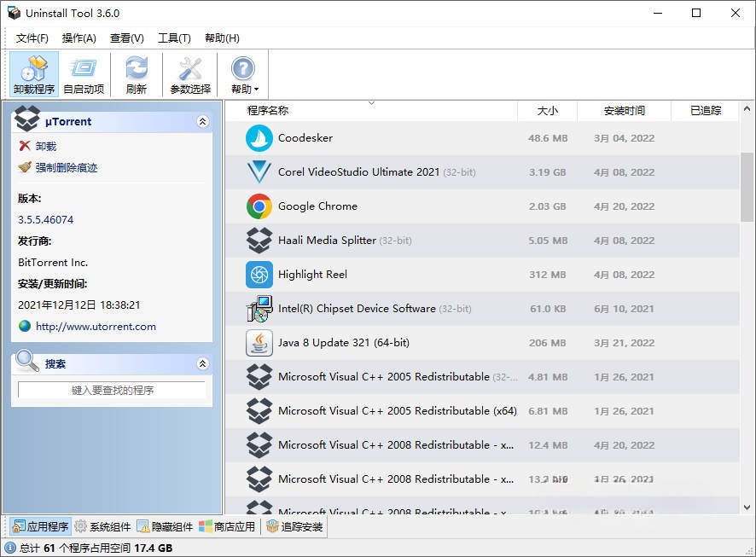
Task: Click the µTorrent box icon in panel header
Action: (27, 119)
